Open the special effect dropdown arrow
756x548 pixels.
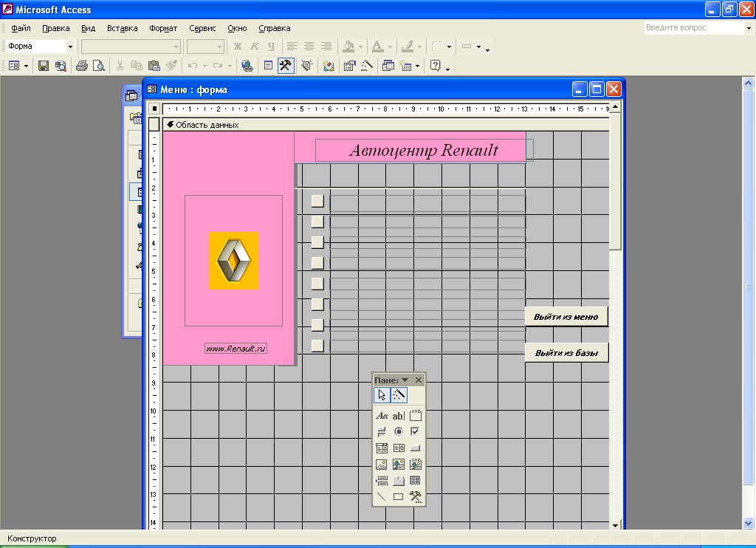(x=478, y=47)
